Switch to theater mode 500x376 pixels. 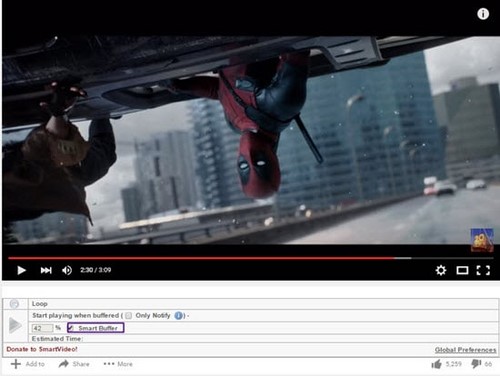[x=462, y=270]
